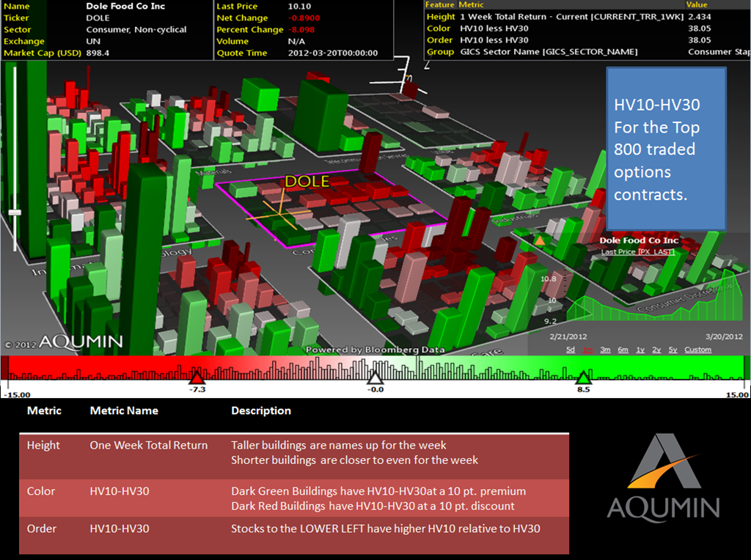Click the 2/21/2012 chart start date
Image resolution: width=751 pixels, height=560 pixels.
[x=568, y=336]
